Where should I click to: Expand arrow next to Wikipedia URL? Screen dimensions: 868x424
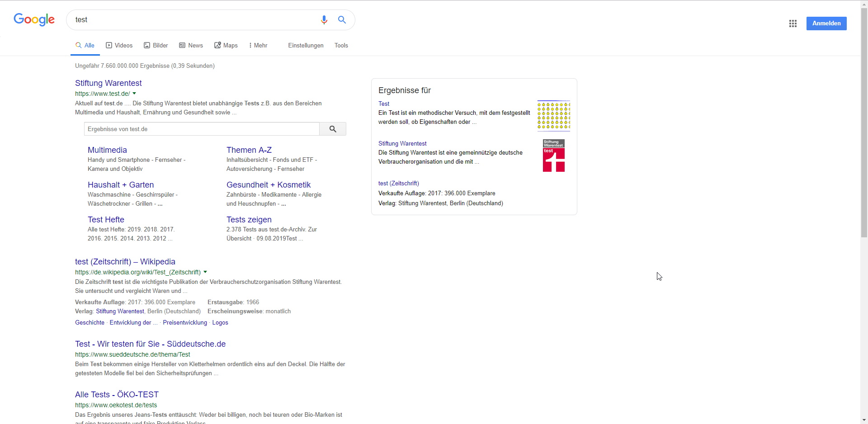pos(205,272)
